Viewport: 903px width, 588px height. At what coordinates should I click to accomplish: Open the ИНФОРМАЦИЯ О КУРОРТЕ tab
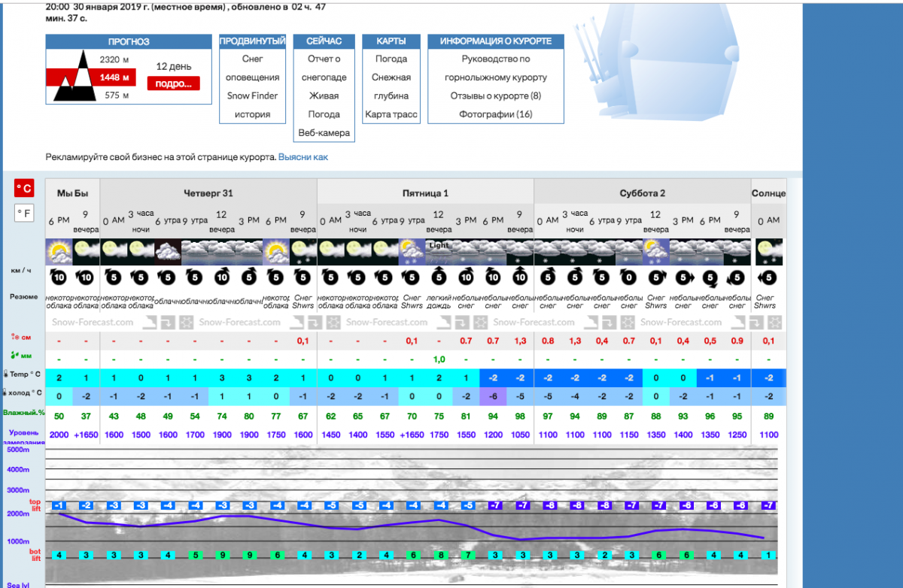click(x=496, y=41)
